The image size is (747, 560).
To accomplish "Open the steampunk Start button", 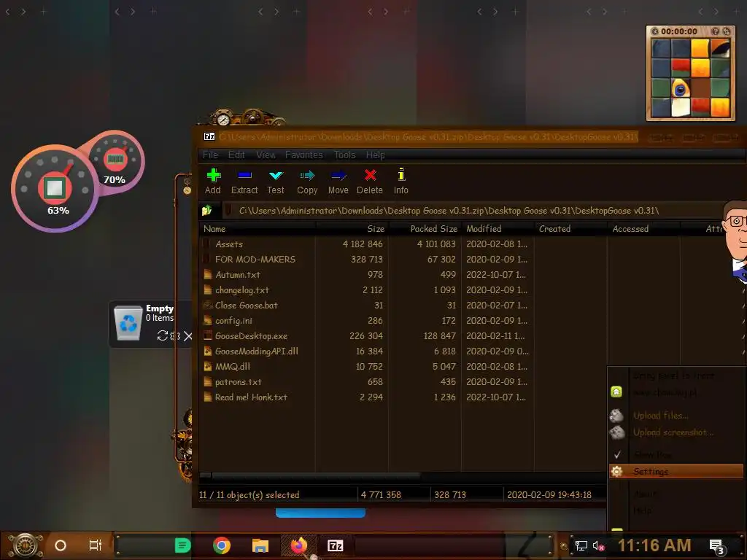I will 25,545.
